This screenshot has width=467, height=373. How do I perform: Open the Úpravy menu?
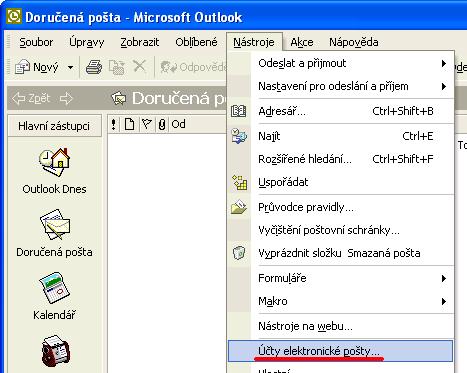pyautogui.click(x=87, y=42)
